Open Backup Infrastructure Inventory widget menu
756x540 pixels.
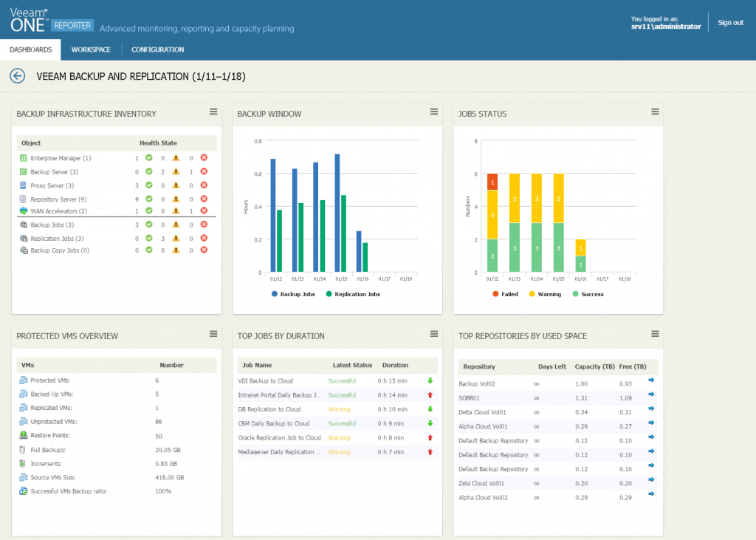pyautogui.click(x=213, y=112)
